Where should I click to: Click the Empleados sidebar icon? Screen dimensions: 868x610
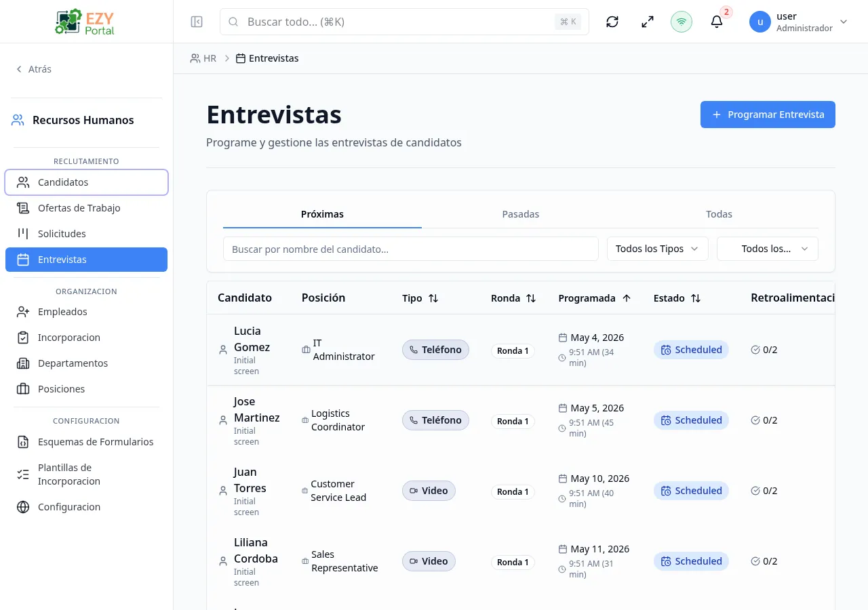(23, 312)
